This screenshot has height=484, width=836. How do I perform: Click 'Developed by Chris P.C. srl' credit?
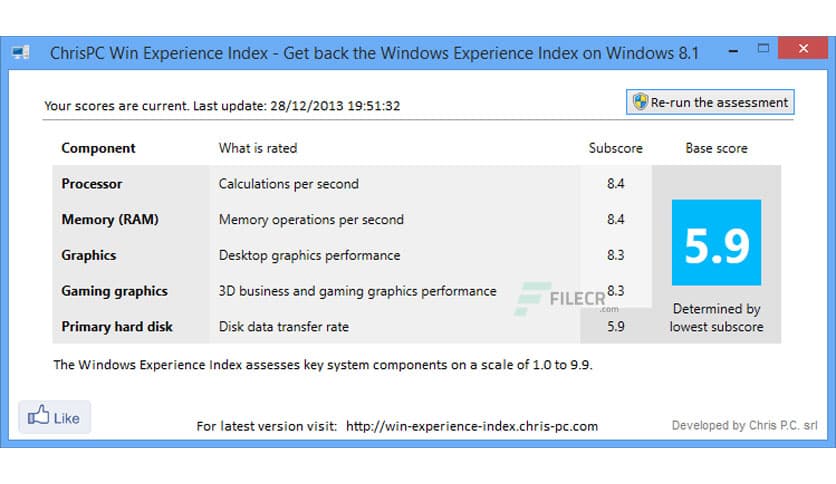click(744, 425)
